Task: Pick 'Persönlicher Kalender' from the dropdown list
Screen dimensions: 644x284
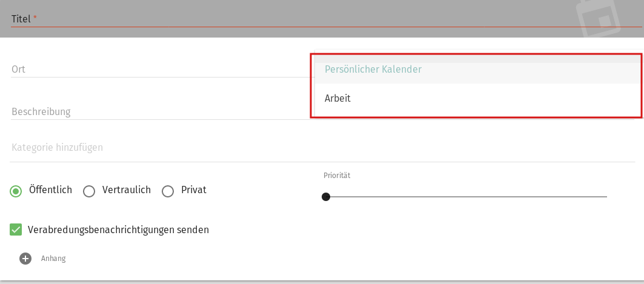Action: (x=373, y=70)
